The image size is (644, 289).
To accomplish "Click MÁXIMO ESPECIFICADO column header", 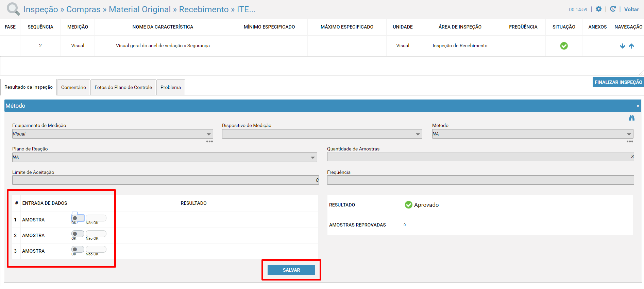I will click(347, 27).
